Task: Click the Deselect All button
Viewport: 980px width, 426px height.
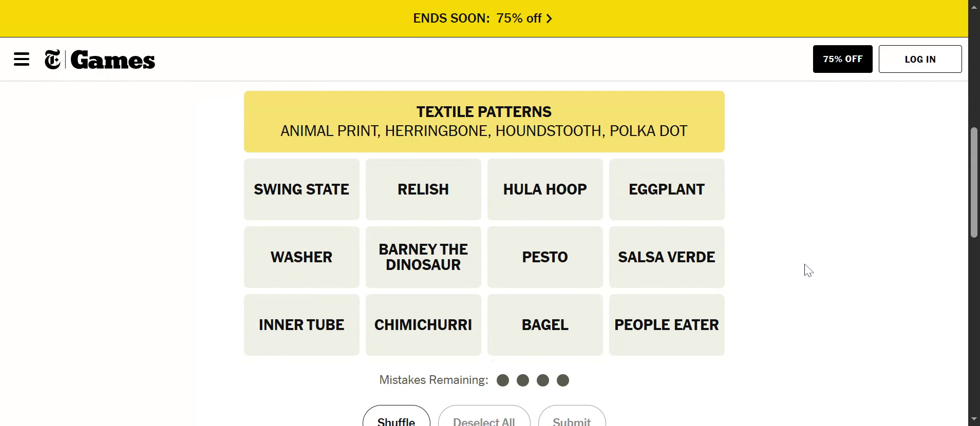Action: point(484,418)
